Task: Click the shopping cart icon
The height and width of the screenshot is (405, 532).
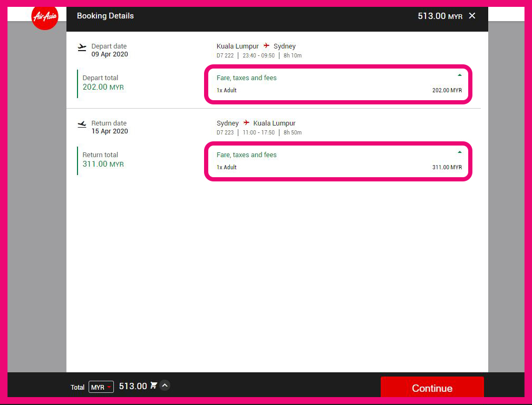Action: pos(154,385)
